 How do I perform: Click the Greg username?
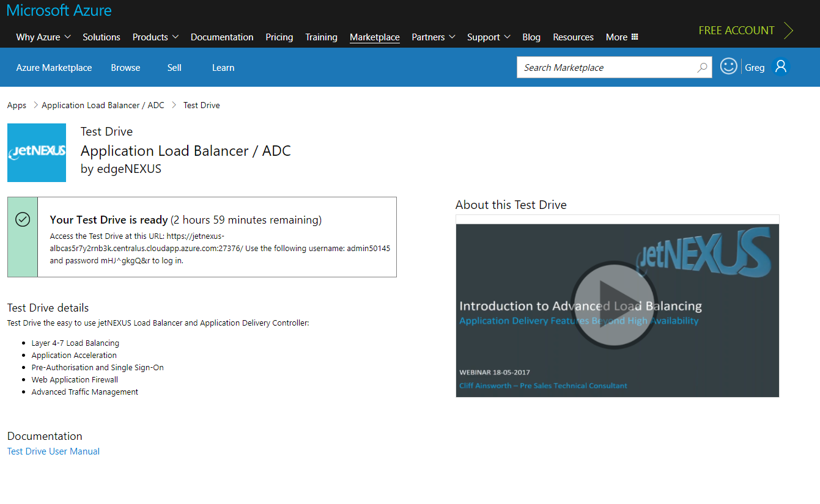coord(755,68)
